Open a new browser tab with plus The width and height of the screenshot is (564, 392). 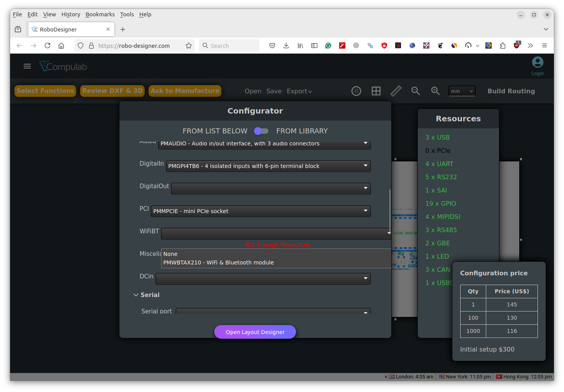point(123,29)
